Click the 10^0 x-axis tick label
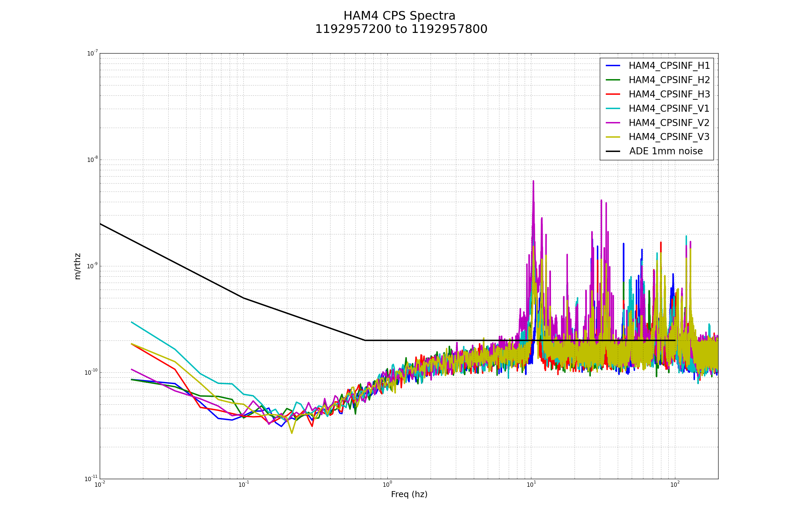 (x=387, y=484)
